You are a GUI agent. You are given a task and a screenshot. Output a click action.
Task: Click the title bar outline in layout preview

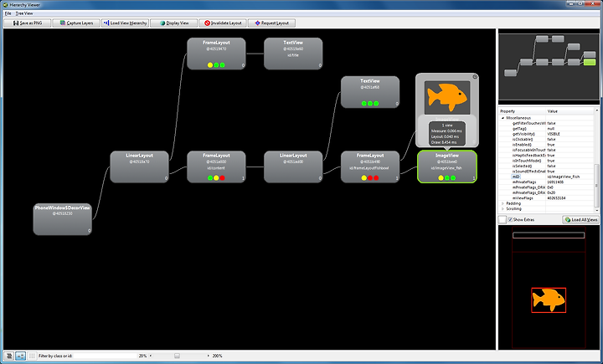(x=549, y=235)
